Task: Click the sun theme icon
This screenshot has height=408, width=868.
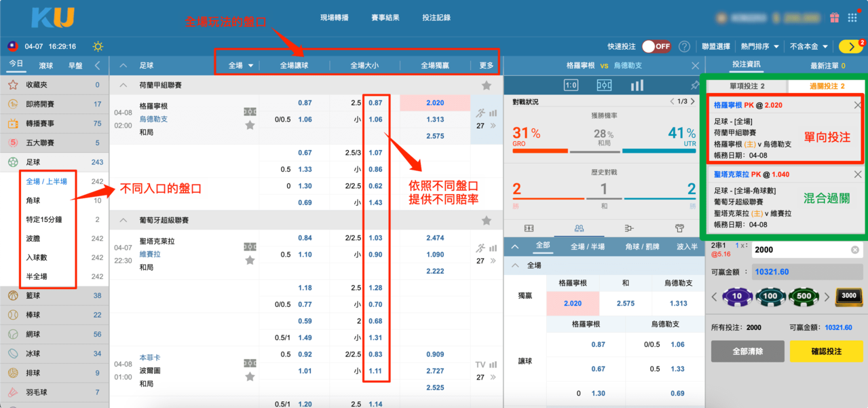Action: click(x=98, y=47)
